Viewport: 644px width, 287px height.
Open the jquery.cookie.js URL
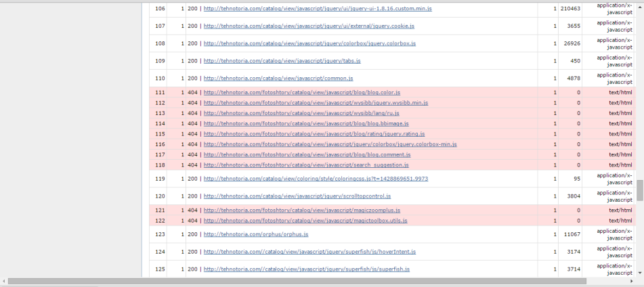[309, 26]
